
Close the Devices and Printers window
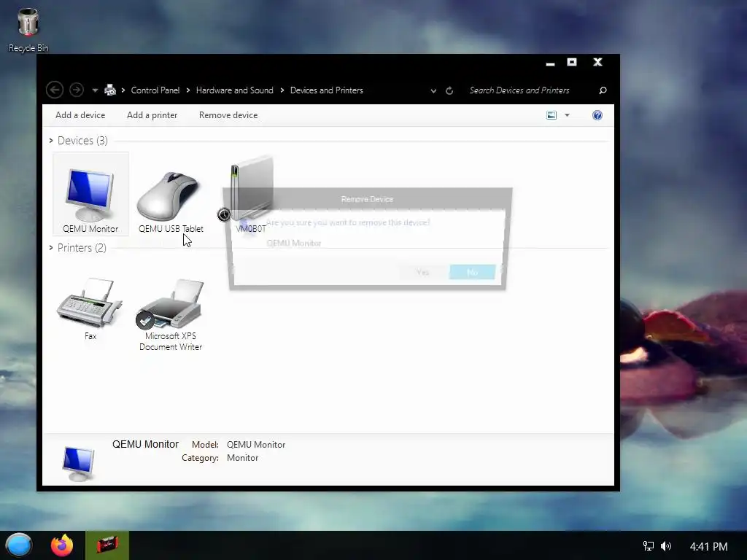click(597, 63)
